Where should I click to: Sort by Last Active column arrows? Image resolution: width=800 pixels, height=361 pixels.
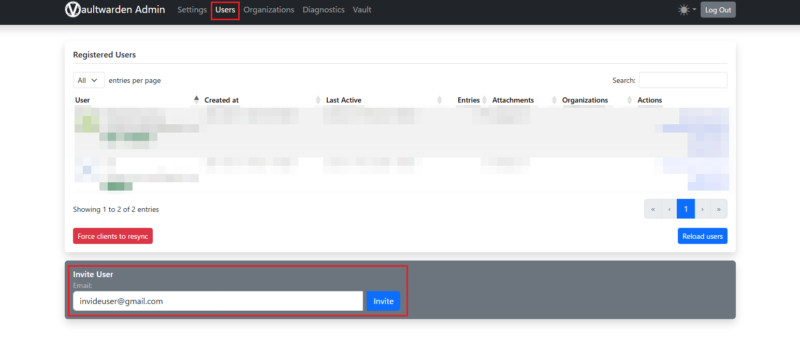pos(439,100)
